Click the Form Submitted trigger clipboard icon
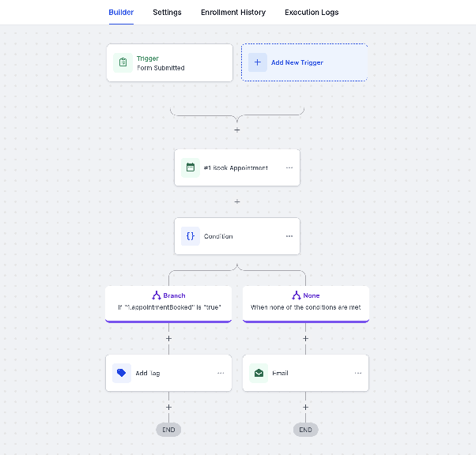 tap(123, 62)
